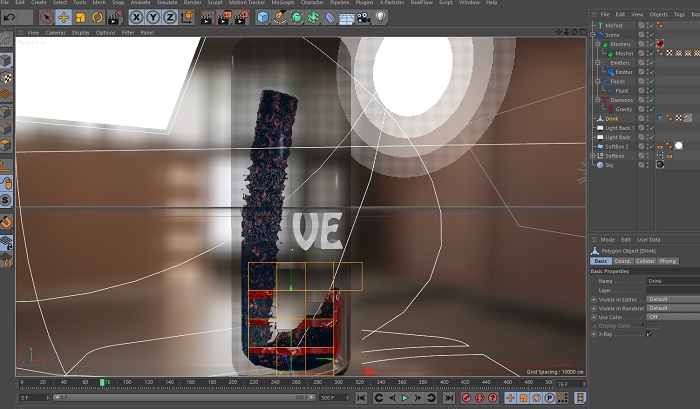
Task: Toggle the X axis lock
Action: 136,17
